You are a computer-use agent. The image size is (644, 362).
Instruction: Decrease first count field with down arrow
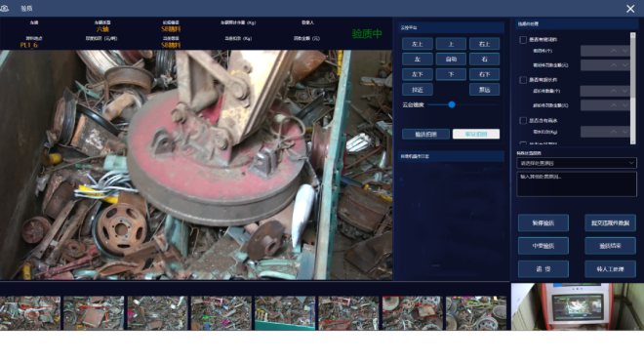point(624,51)
